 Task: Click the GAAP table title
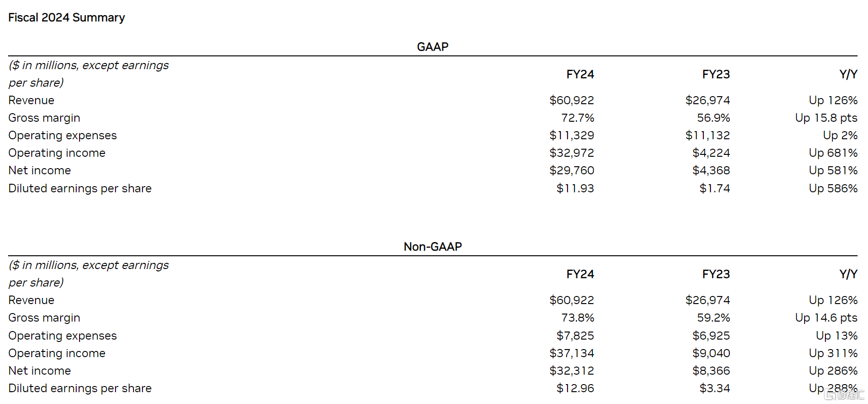433,47
